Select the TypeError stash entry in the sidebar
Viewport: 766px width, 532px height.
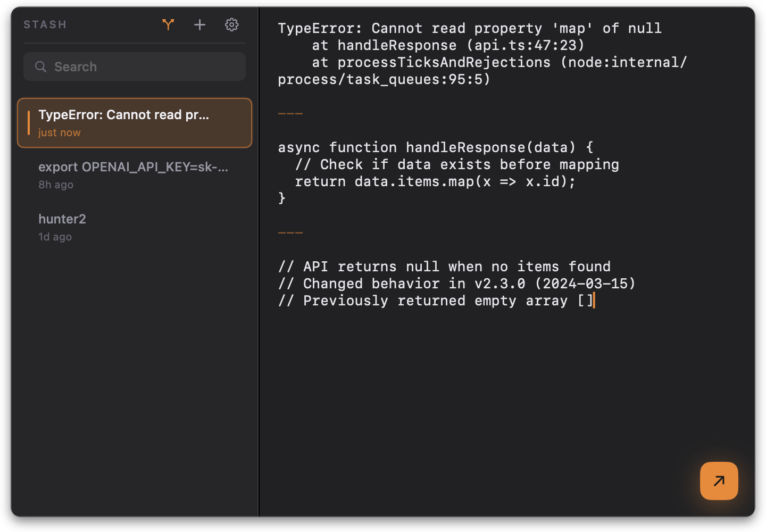coord(135,123)
